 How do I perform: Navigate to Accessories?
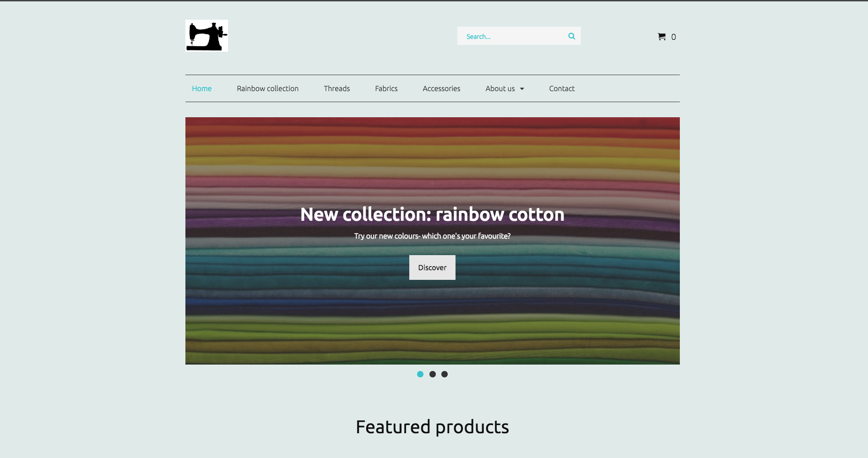click(x=441, y=88)
